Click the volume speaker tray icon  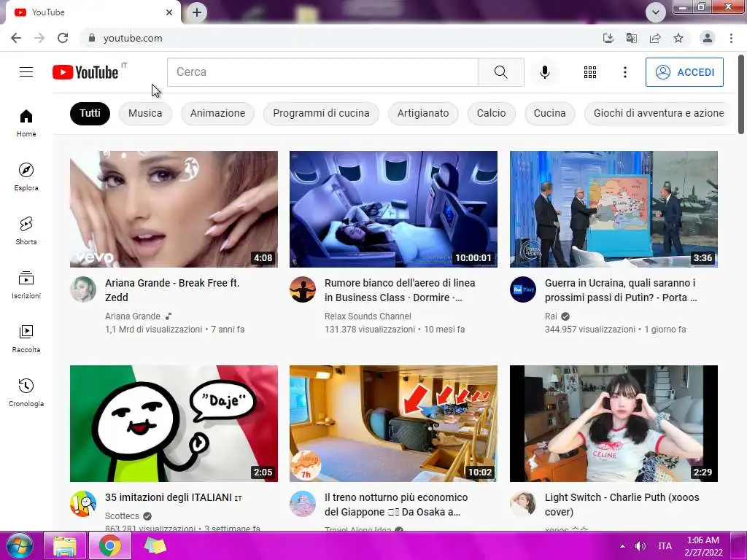click(640, 546)
